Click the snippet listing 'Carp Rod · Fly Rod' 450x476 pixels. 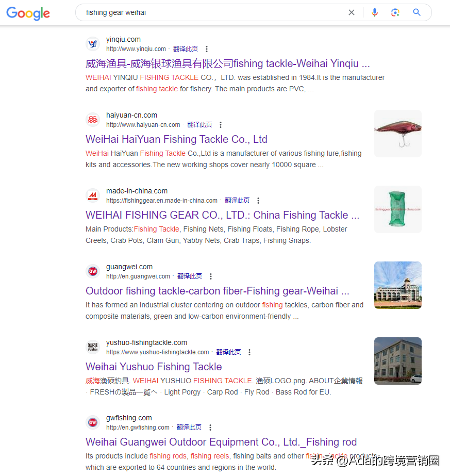pyautogui.click(x=224, y=386)
